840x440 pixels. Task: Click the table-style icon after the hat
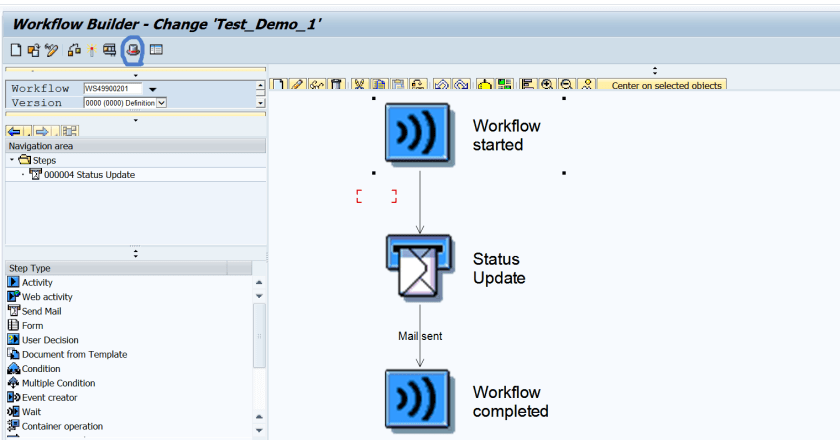156,50
